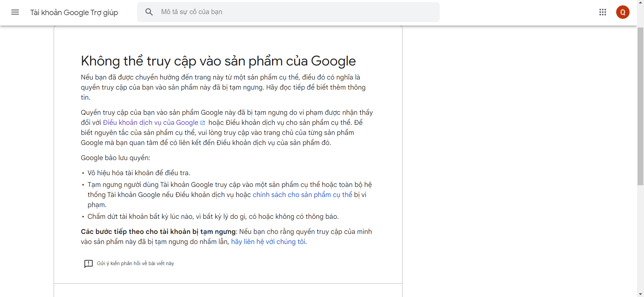The height and width of the screenshot is (297, 644).
Task: Open the hamburger main menu
Action: (15, 12)
